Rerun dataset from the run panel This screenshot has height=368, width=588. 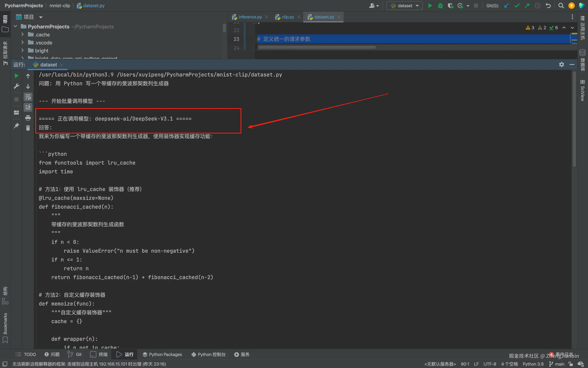[16, 76]
